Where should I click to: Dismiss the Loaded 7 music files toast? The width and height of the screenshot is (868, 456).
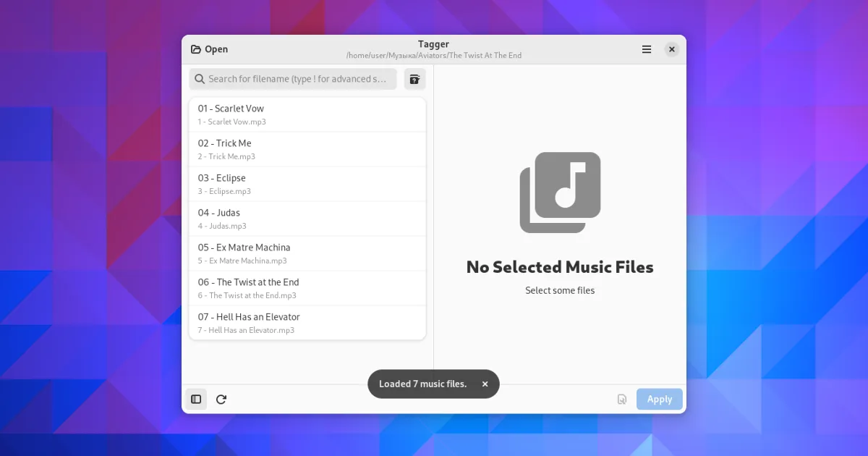[x=485, y=384]
